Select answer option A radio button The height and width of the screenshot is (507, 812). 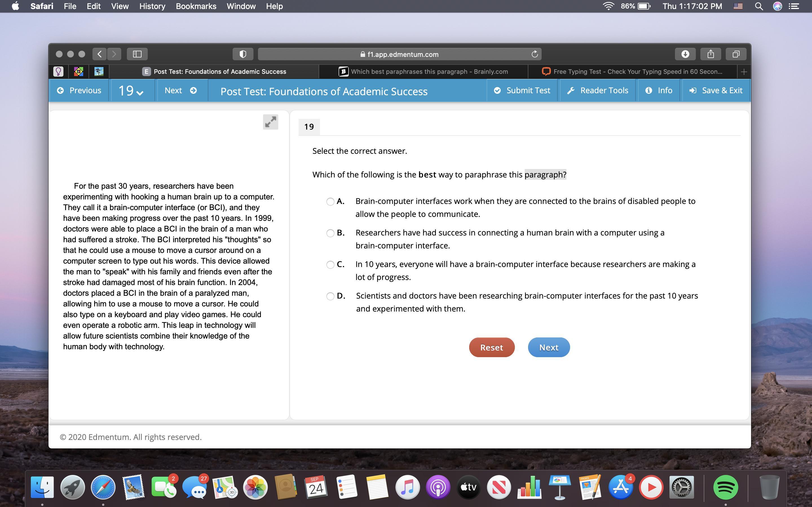tap(330, 201)
